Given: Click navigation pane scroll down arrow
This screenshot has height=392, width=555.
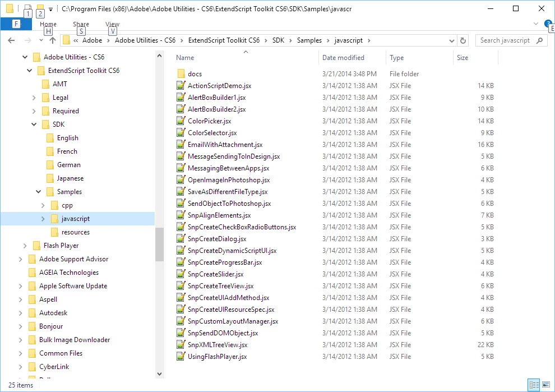Looking at the screenshot, I should point(159,374).
